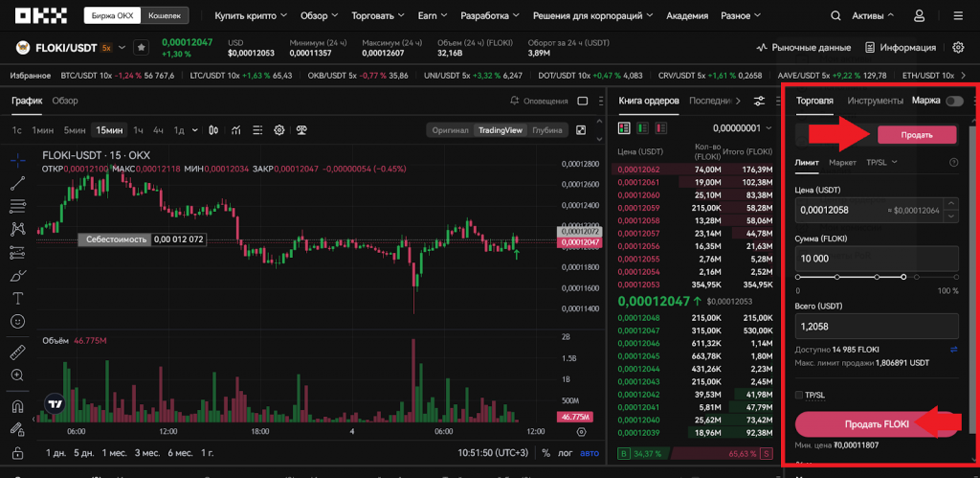
Task: Toggle the Маржа switch
Action: coord(954,101)
